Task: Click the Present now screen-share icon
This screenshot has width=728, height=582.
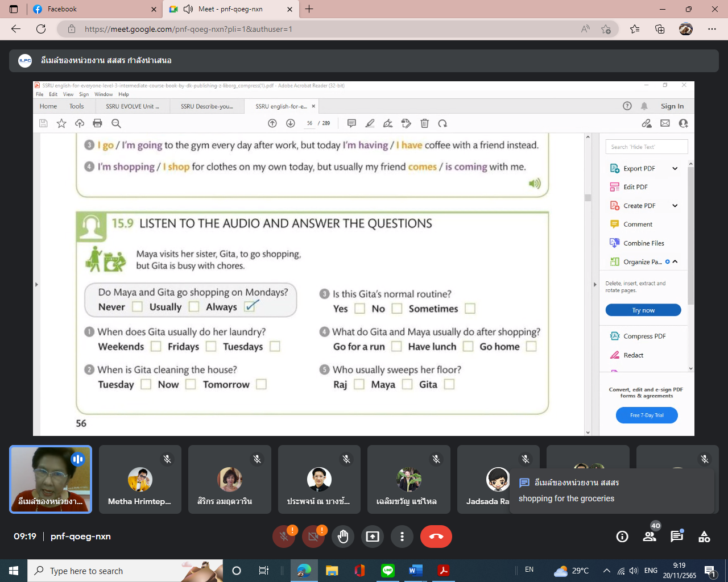Action: pos(373,537)
